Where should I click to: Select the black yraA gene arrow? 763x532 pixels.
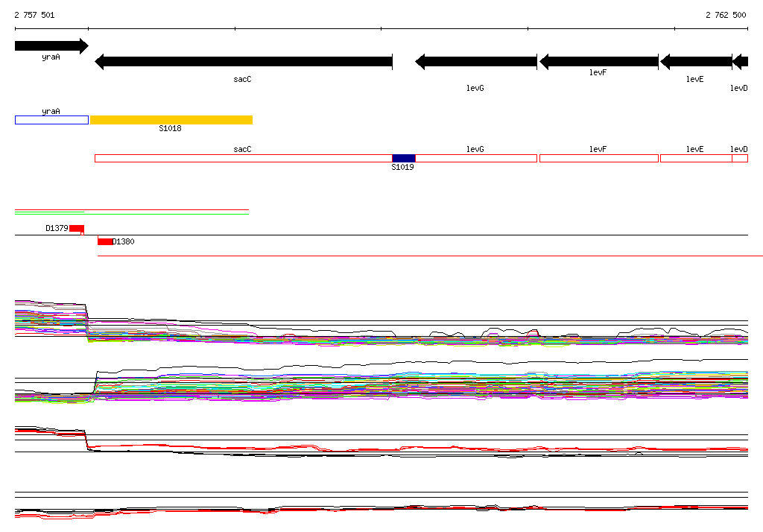51,46
